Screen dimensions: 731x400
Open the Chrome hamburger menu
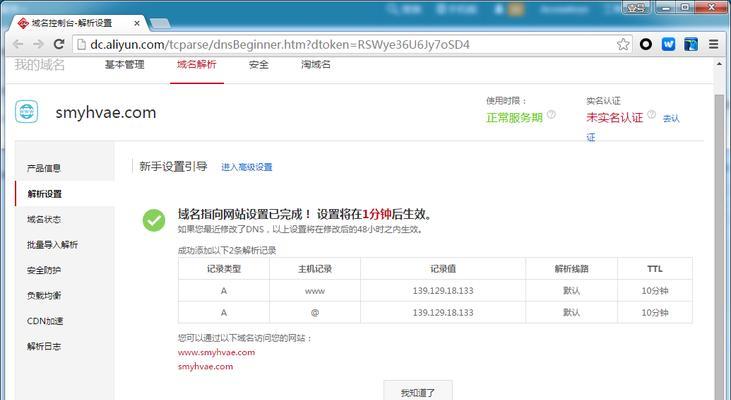(713, 44)
